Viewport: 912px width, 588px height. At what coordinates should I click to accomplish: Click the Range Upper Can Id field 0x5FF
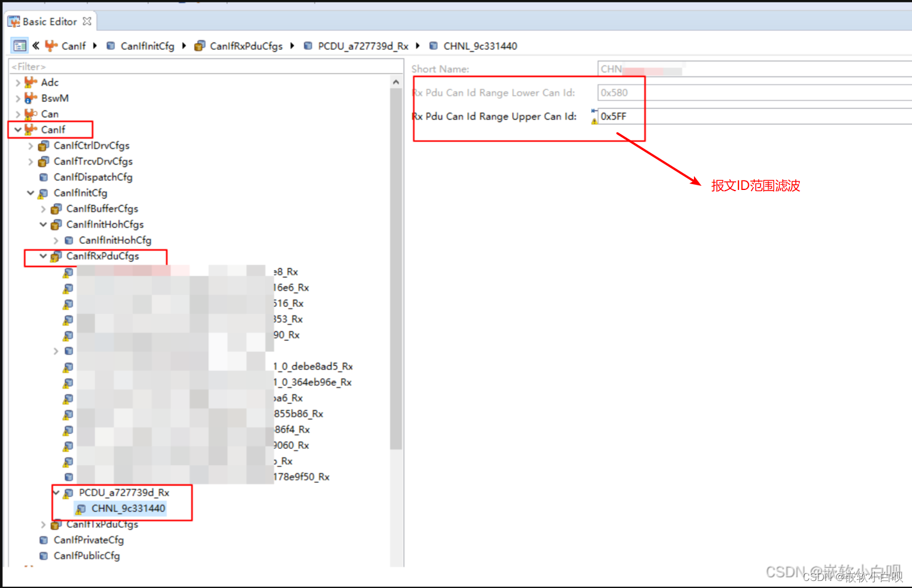point(755,116)
